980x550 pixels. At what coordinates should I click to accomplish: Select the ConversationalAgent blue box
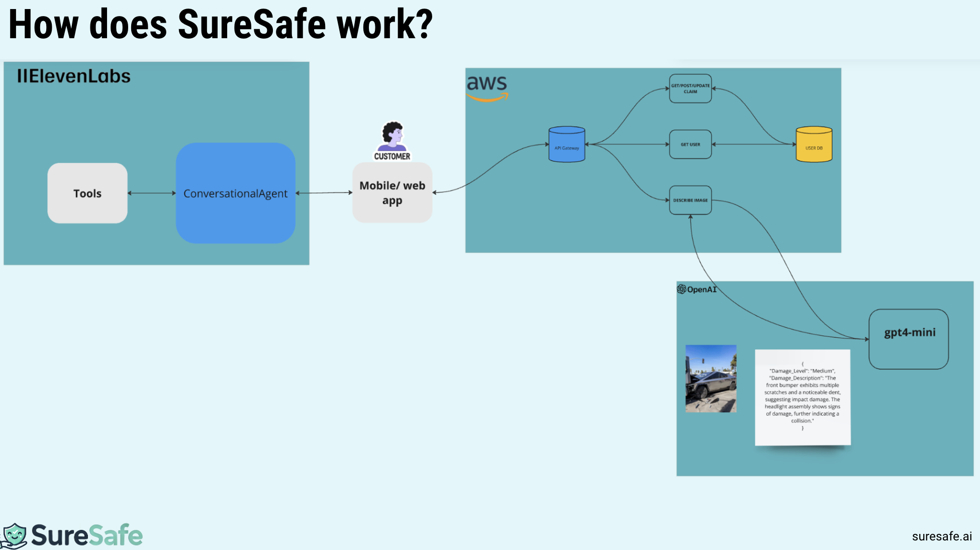(235, 193)
